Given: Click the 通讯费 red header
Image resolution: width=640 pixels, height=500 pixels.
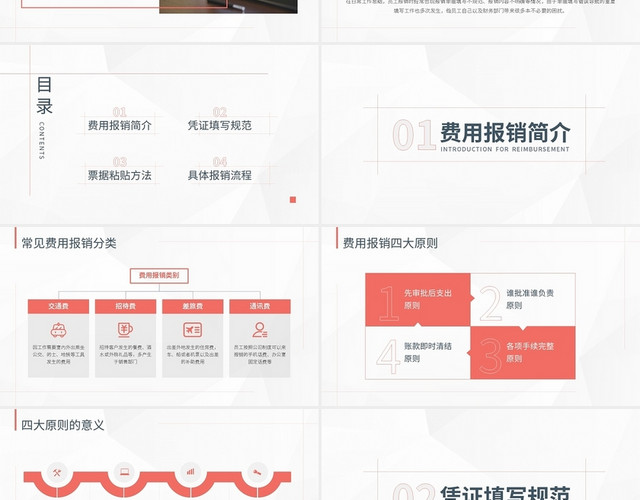Looking at the screenshot, I should [260, 306].
